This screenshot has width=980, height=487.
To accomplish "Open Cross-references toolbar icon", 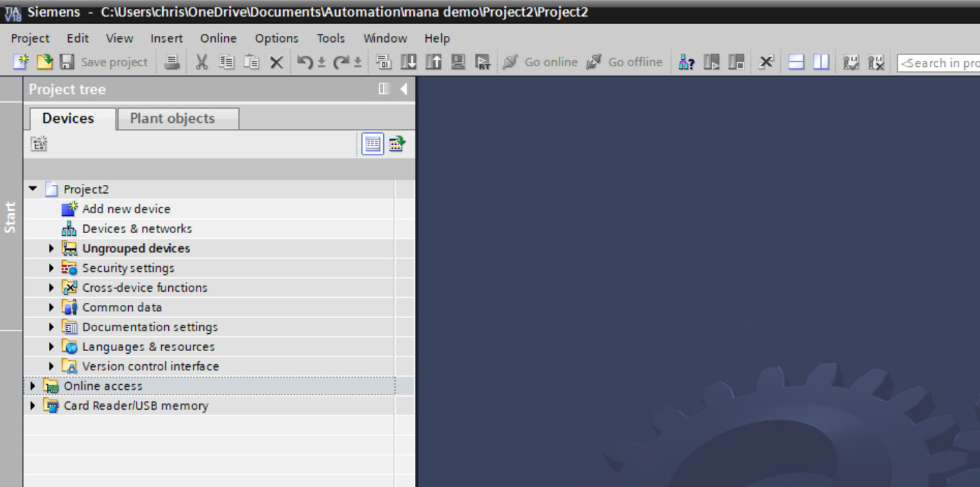I will point(766,62).
